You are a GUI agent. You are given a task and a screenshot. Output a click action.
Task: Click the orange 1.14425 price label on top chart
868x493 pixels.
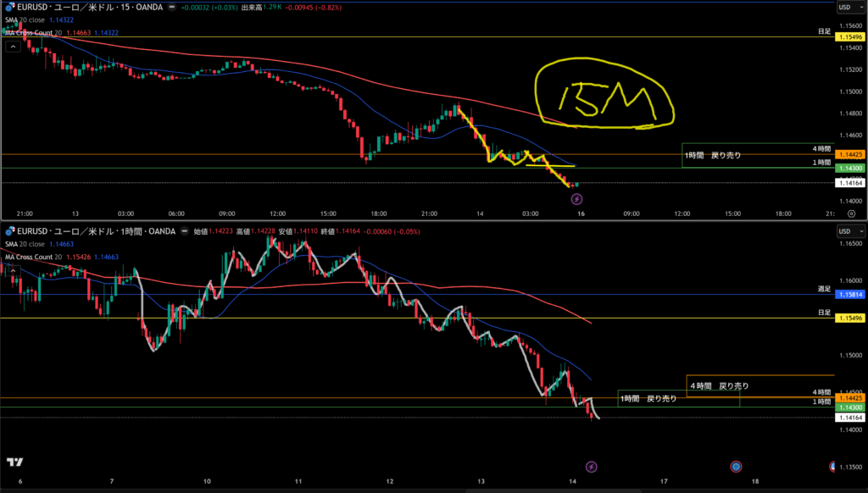(x=849, y=155)
